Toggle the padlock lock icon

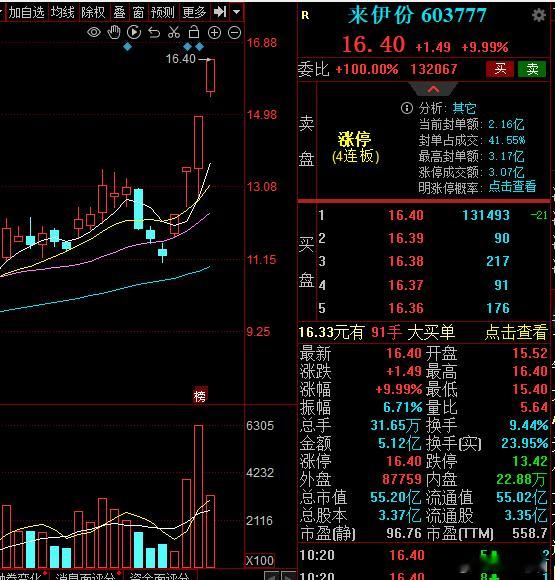click(194, 33)
